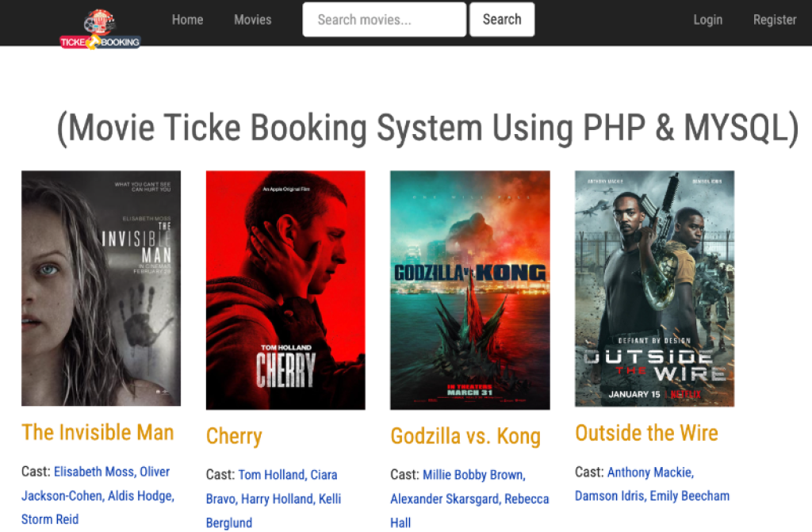
Task: Click the Outside the Wire poster
Action: pyautogui.click(x=654, y=289)
